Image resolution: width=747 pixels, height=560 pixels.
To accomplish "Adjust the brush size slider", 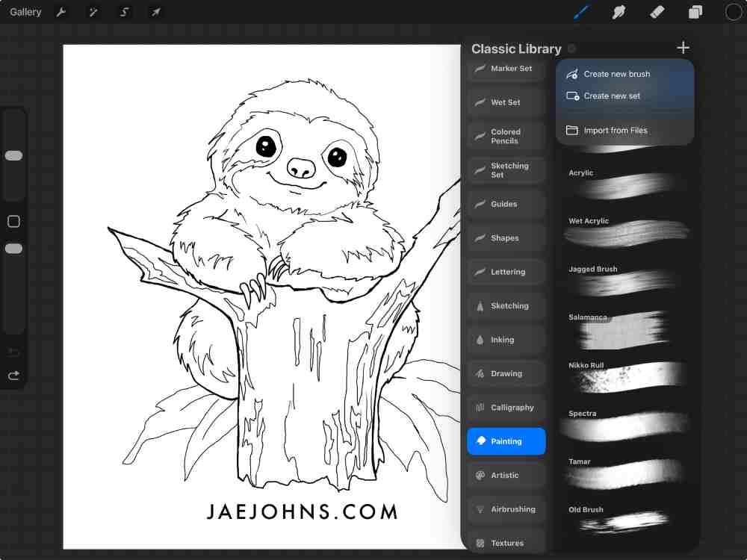I will point(13,155).
